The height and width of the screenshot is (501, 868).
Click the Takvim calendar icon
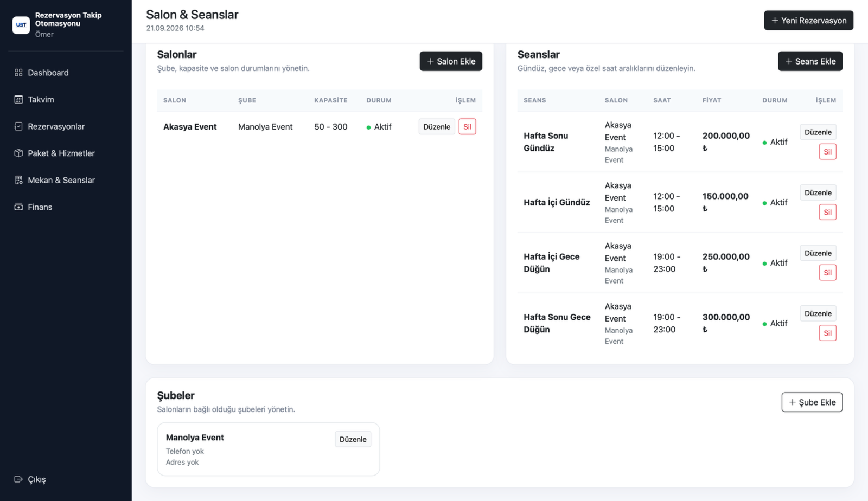point(18,99)
